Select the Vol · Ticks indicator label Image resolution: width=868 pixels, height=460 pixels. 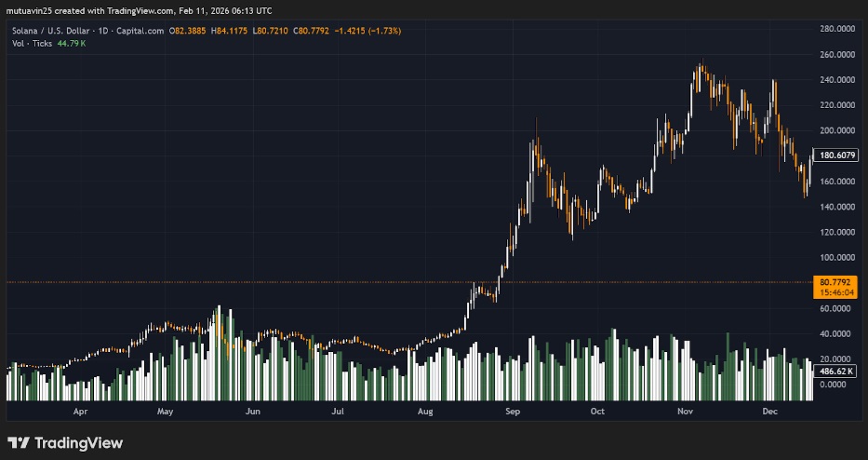point(33,43)
